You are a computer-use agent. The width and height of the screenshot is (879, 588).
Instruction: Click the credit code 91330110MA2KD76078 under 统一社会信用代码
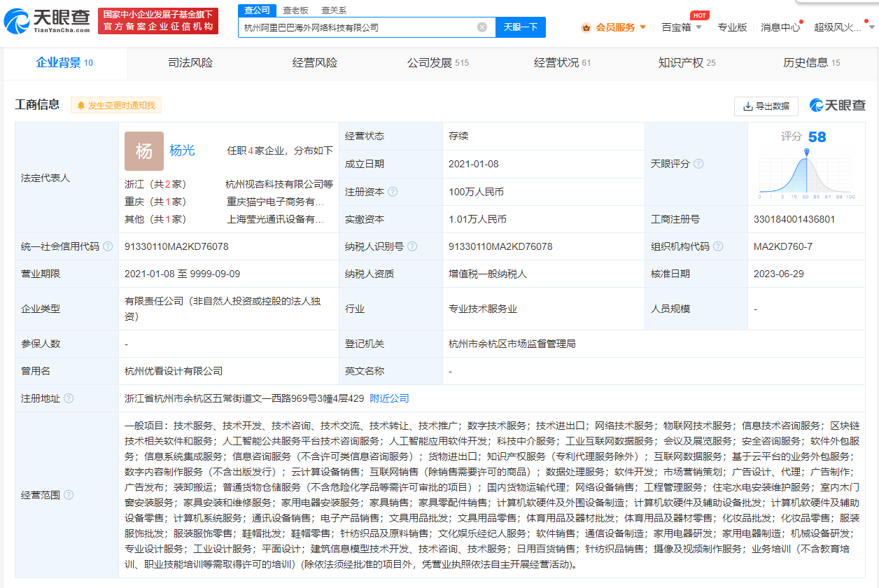(x=176, y=246)
